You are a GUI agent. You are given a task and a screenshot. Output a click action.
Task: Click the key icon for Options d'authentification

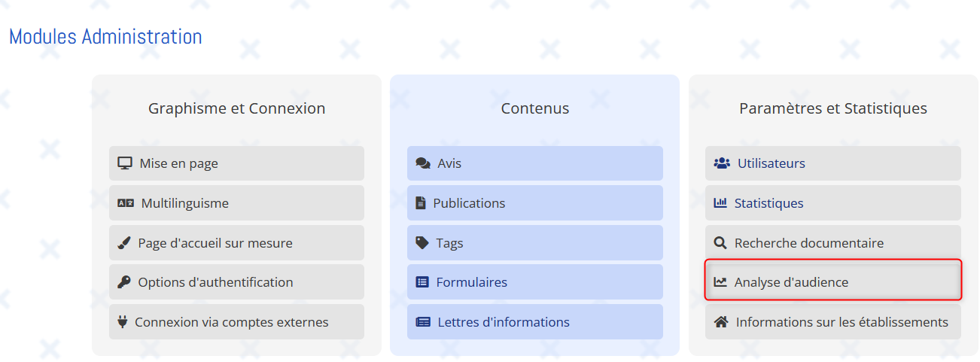(124, 282)
